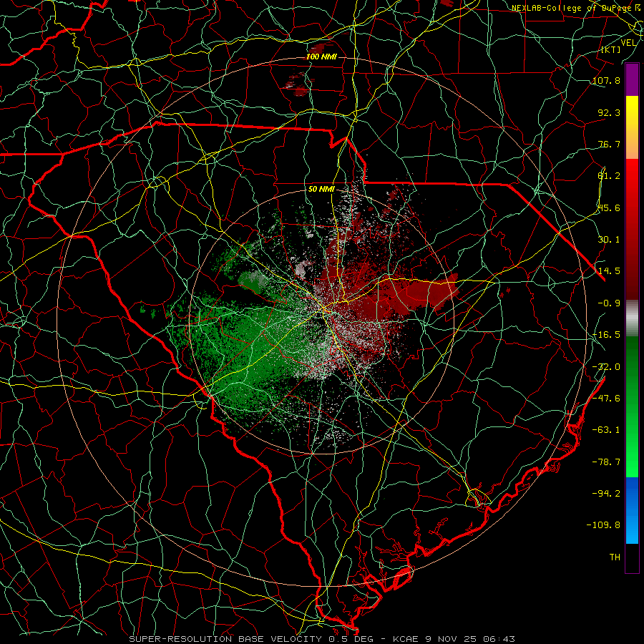Select the -16.5 value on velocity scale

(606, 335)
